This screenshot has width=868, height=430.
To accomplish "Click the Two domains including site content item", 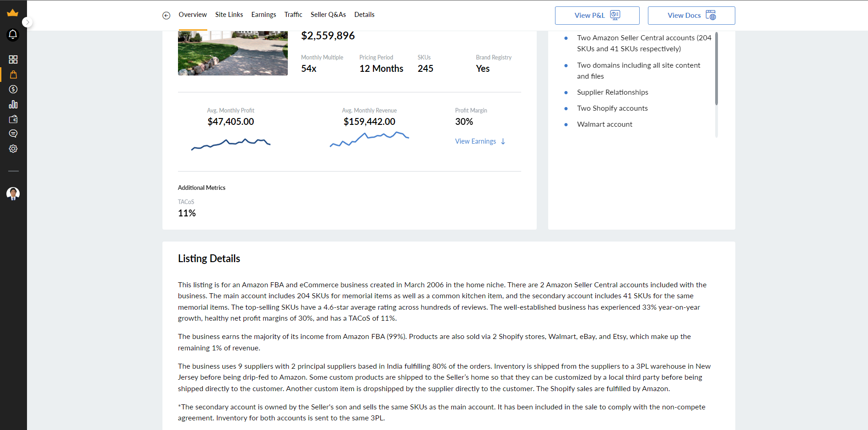I will 638,71.
